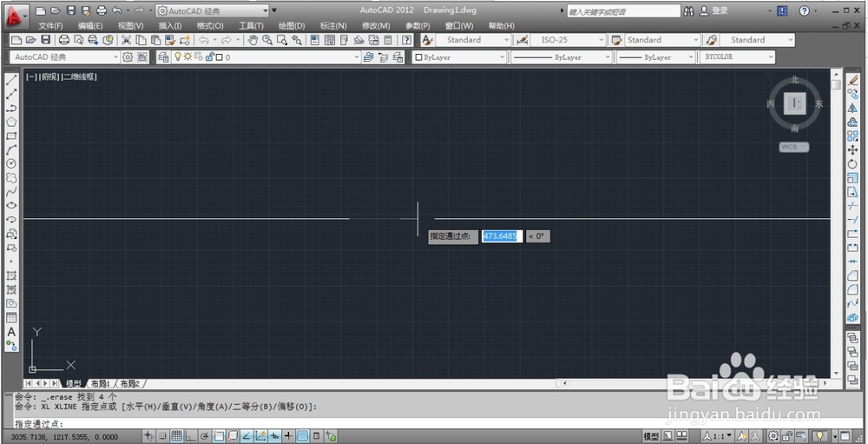868x444 pixels.
Task: Click the WCS button under ViewCube
Action: click(x=794, y=147)
